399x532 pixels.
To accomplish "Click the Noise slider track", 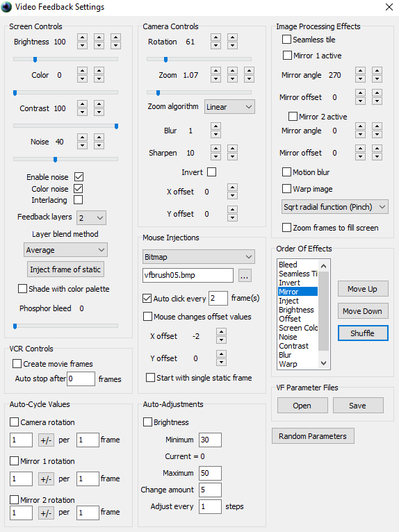I will pos(65,159).
